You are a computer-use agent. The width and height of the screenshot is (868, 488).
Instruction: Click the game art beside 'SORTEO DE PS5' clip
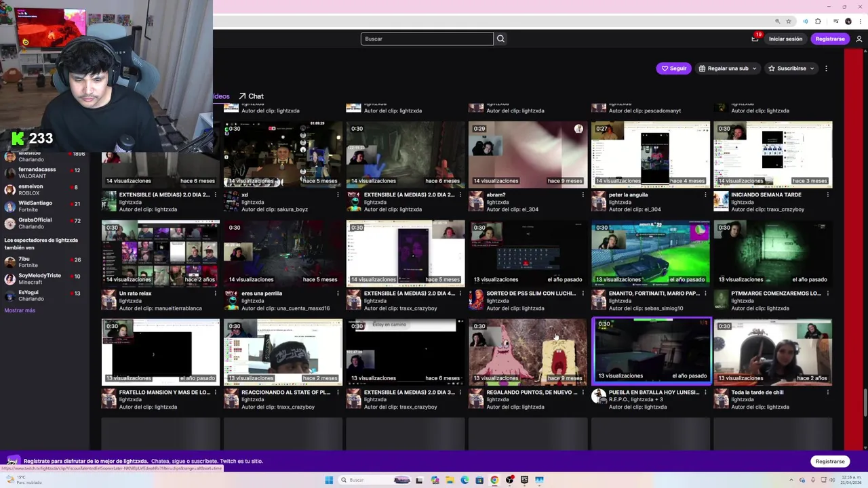476,300
